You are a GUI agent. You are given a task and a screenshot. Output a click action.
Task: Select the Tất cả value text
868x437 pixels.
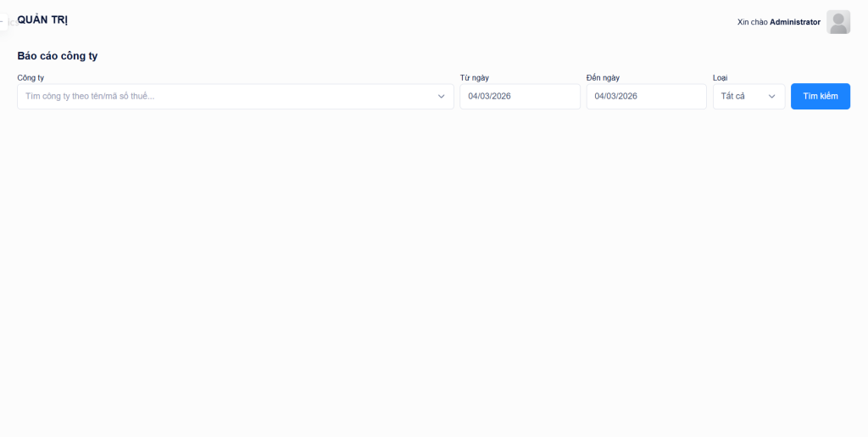732,97
